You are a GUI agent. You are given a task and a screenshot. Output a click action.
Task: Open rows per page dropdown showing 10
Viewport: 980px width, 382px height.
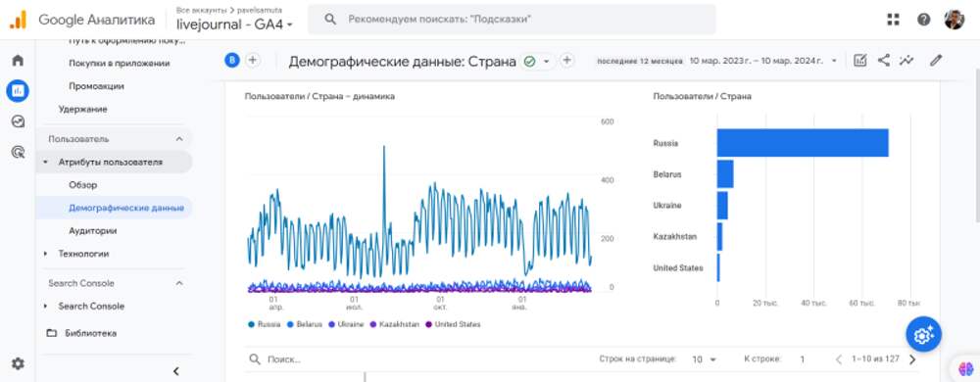pos(704,359)
